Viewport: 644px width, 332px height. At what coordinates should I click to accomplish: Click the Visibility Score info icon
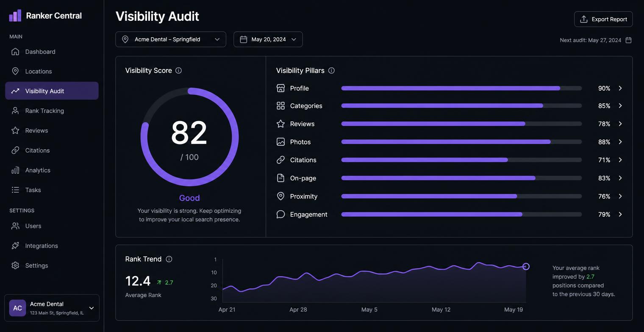pos(178,71)
